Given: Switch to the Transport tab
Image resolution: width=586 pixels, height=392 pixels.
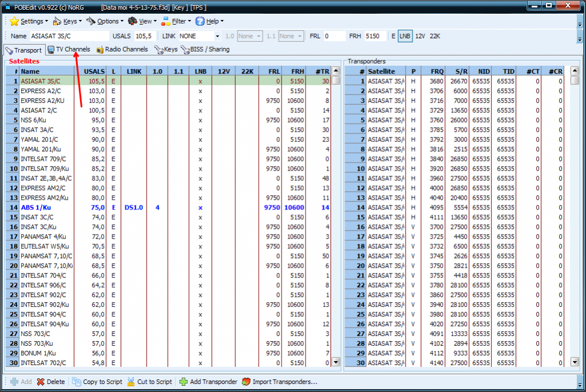Looking at the screenshot, I should coord(25,50).
